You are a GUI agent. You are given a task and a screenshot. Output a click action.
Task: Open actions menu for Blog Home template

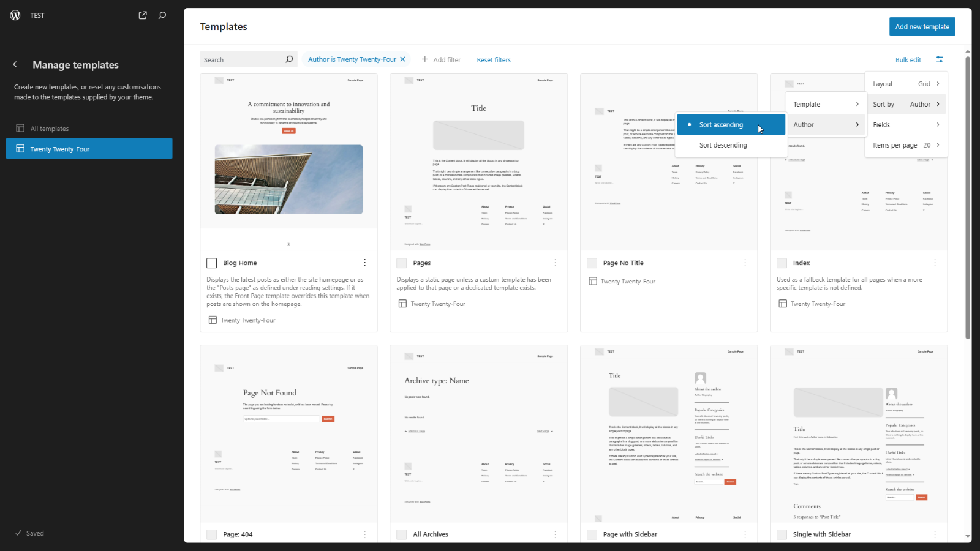pos(365,263)
